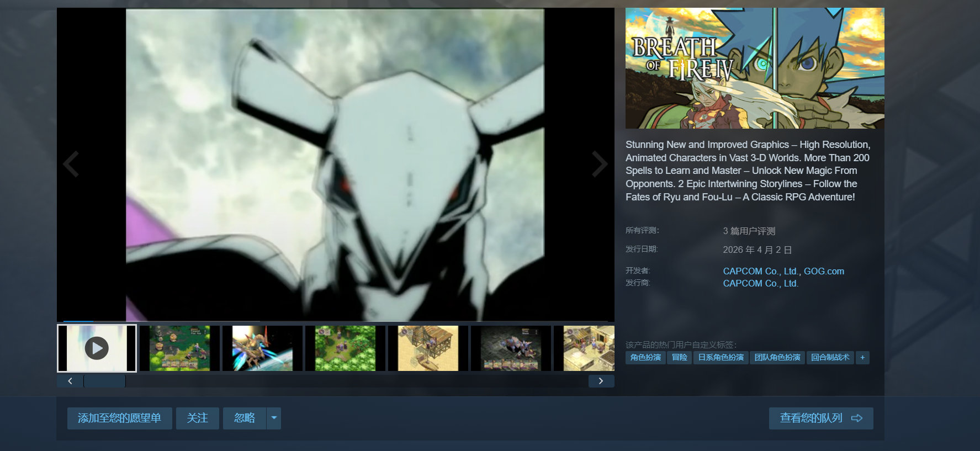Click the Breath of Fire IV header image

[755, 68]
